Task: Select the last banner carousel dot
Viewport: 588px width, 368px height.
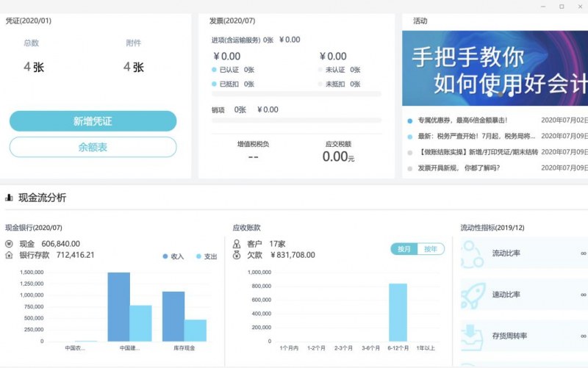Action: tap(511, 95)
